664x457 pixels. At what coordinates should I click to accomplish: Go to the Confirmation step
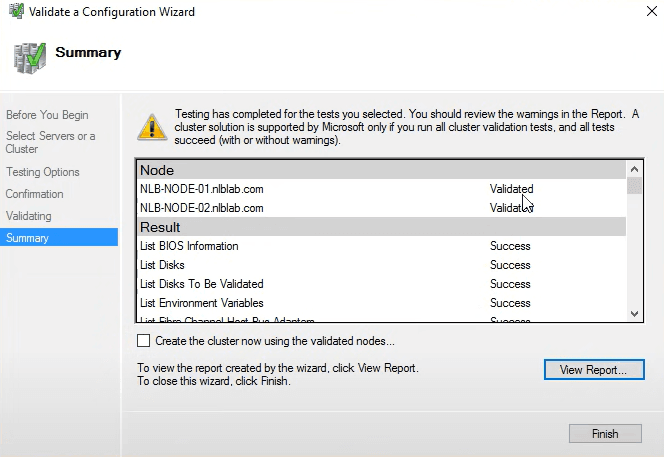[x=35, y=194]
